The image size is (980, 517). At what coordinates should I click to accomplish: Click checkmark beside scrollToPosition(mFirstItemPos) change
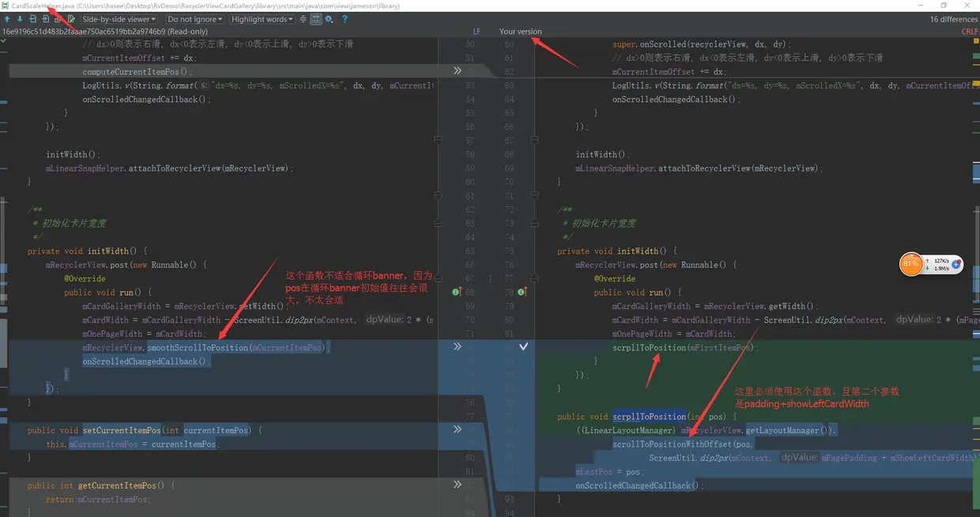tap(523, 347)
